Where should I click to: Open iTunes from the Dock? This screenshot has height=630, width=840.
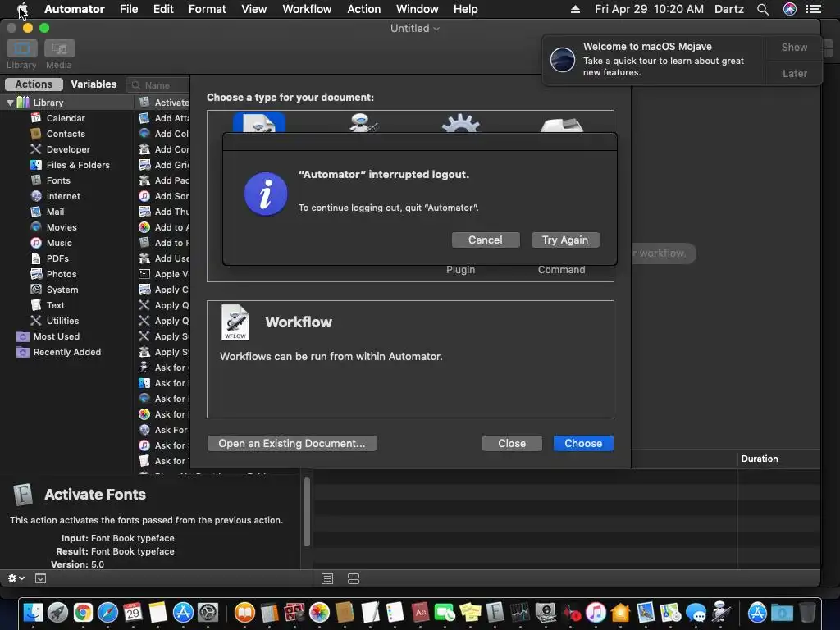(596, 613)
